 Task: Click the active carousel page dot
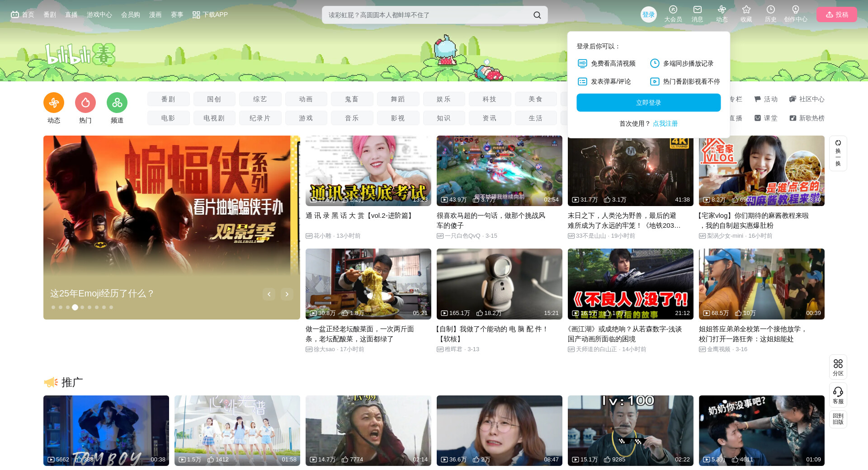[75, 307]
